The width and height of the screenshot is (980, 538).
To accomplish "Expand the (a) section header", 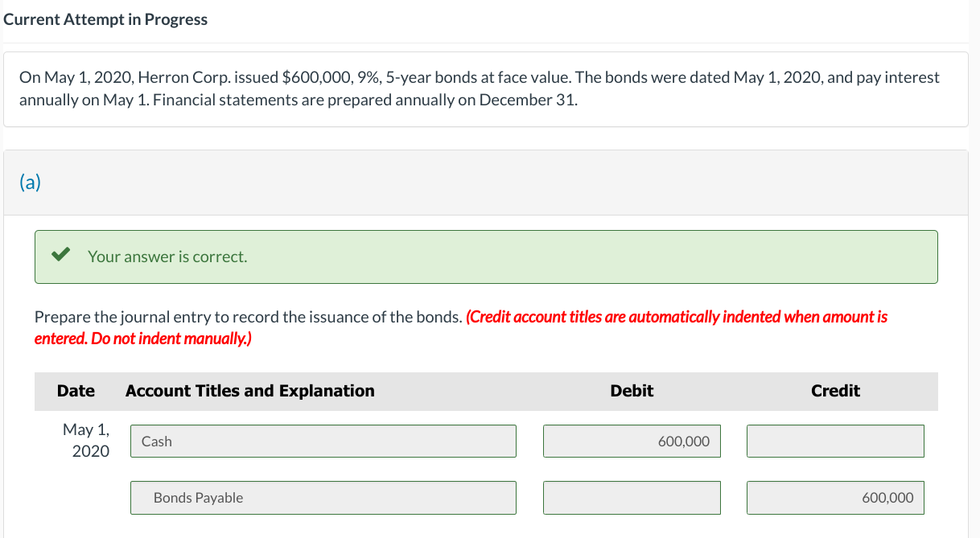I will click(31, 183).
